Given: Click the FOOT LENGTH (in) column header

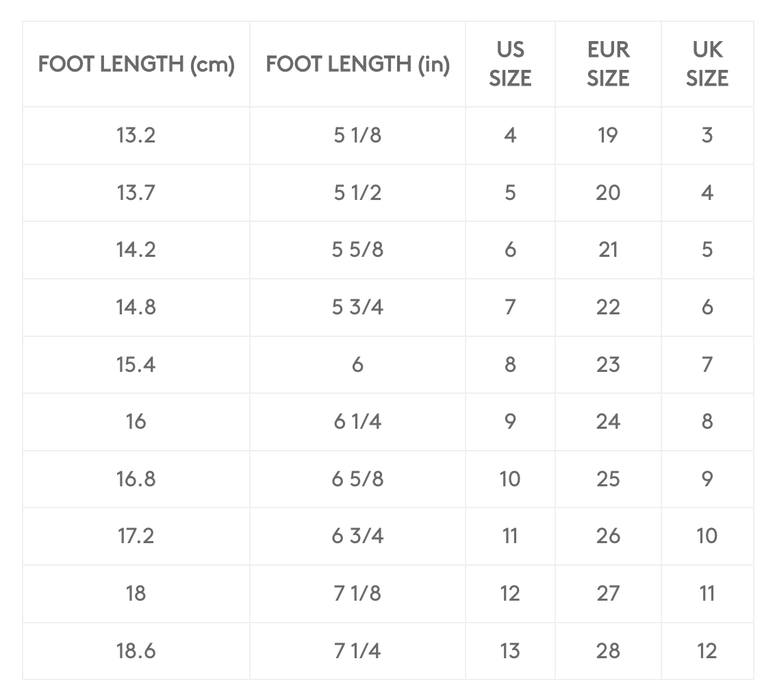Looking at the screenshot, I should (357, 64).
